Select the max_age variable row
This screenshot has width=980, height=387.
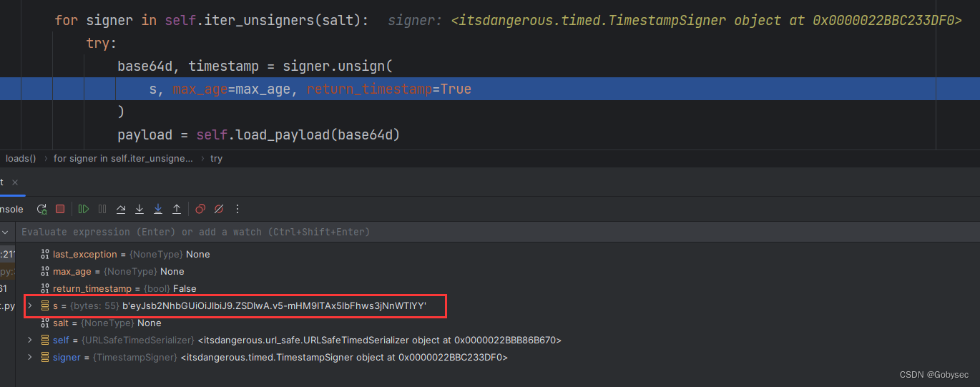tap(497, 271)
